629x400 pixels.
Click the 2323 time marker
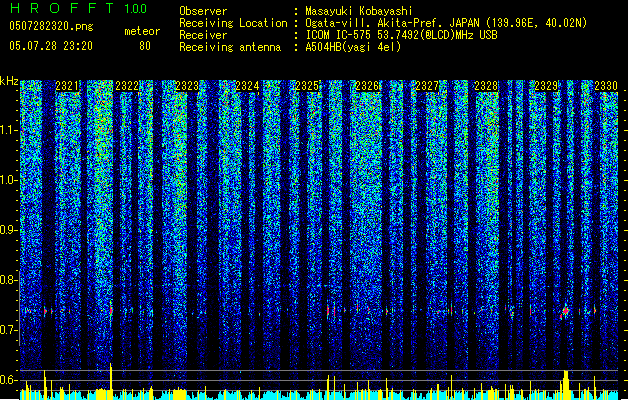point(187,86)
